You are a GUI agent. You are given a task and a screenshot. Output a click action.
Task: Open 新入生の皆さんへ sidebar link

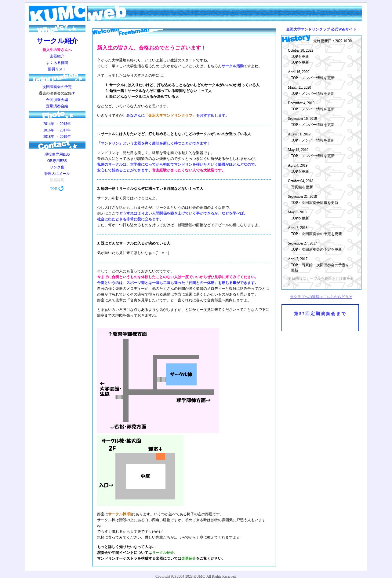57,50
